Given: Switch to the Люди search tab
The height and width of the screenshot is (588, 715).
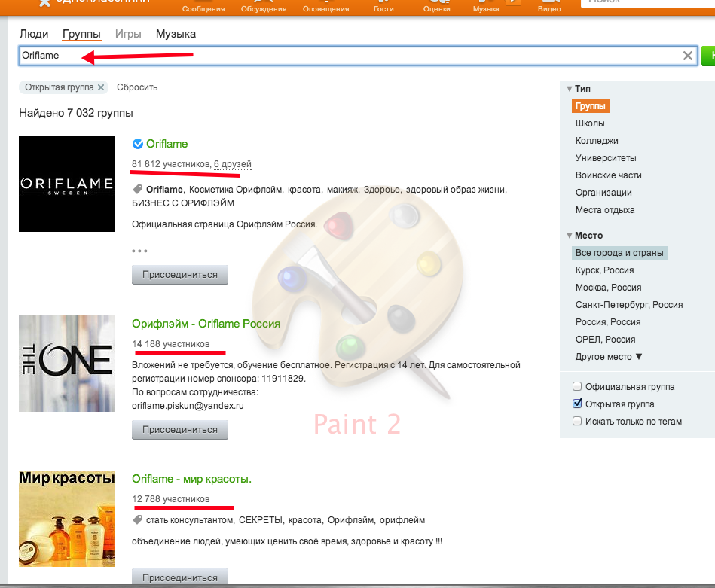Looking at the screenshot, I should click(34, 34).
